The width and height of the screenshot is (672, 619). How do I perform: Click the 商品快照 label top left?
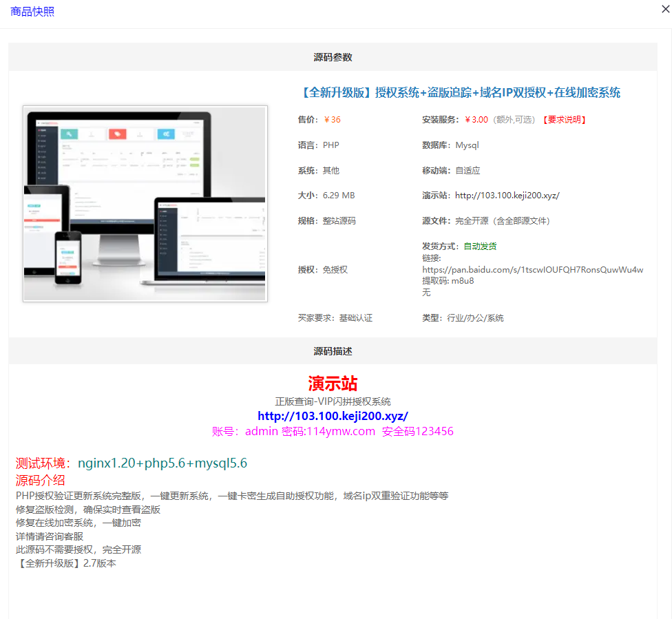[32, 12]
